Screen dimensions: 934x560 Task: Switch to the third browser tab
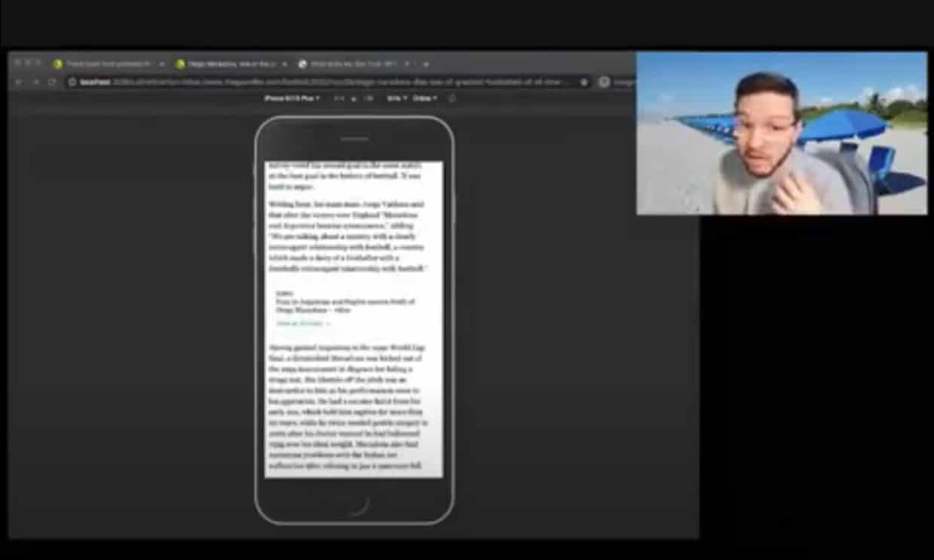coord(347,64)
